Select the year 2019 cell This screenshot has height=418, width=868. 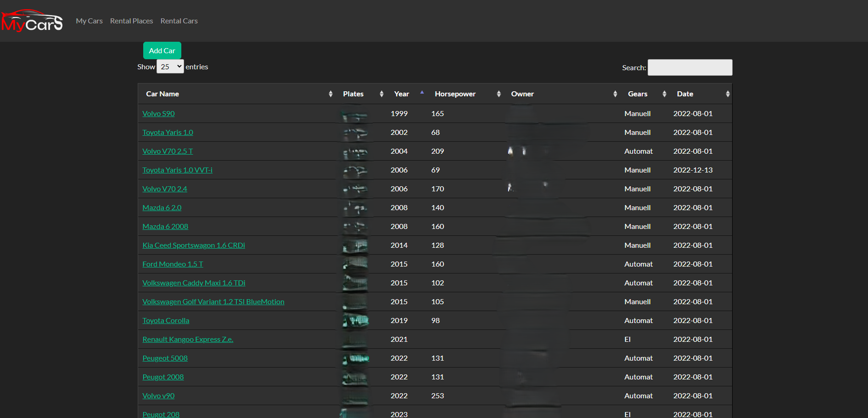pos(399,321)
